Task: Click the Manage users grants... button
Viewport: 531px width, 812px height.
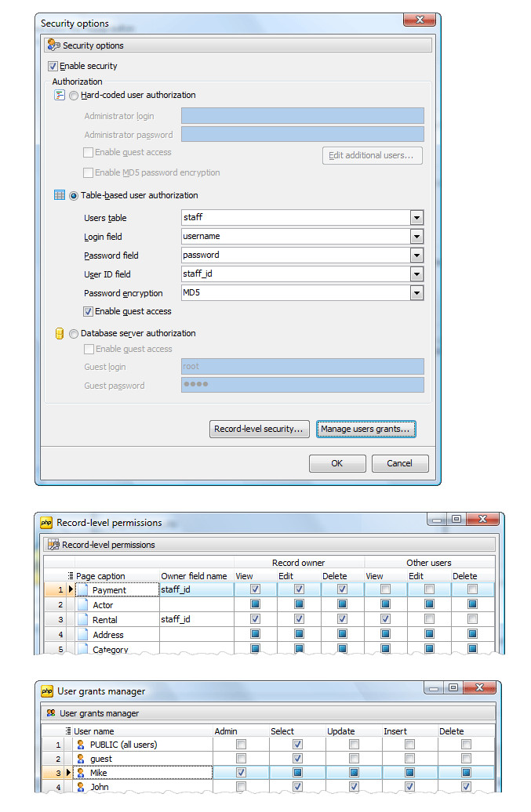Action: [x=366, y=429]
